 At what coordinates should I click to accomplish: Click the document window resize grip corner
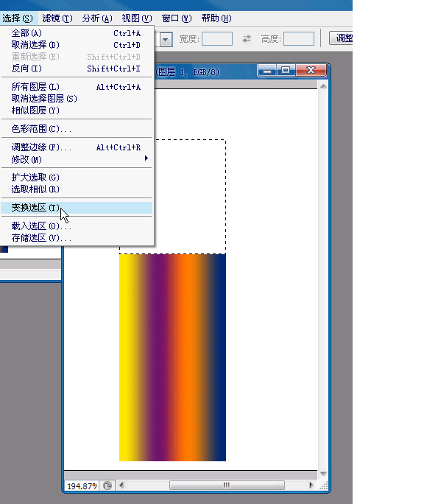tap(323, 486)
